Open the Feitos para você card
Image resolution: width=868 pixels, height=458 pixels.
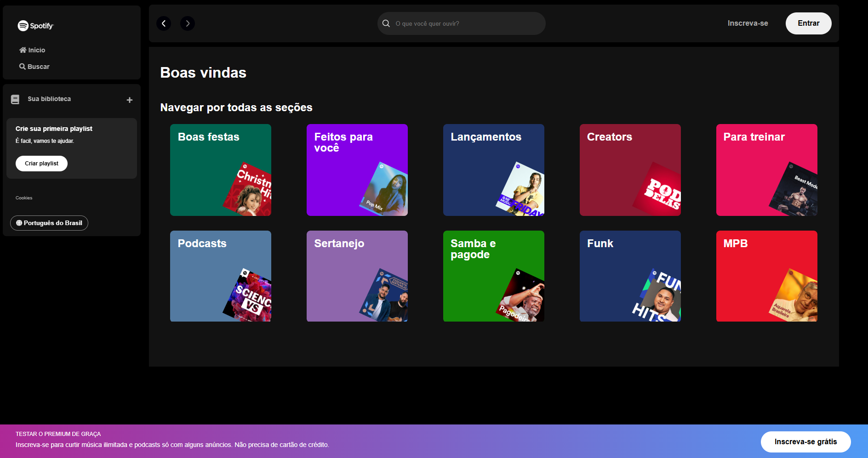pyautogui.click(x=357, y=170)
